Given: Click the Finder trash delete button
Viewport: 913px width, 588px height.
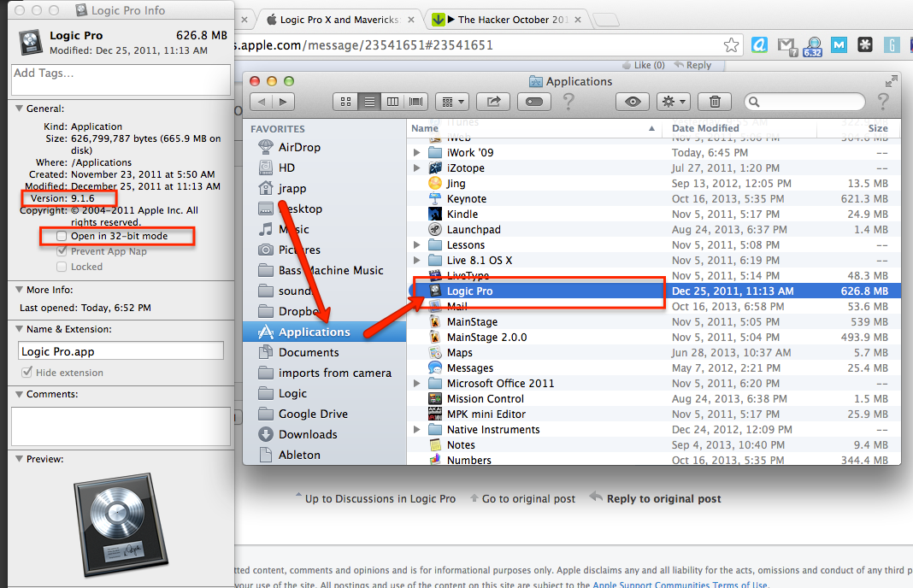Looking at the screenshot, I should [x=715, y=102].
